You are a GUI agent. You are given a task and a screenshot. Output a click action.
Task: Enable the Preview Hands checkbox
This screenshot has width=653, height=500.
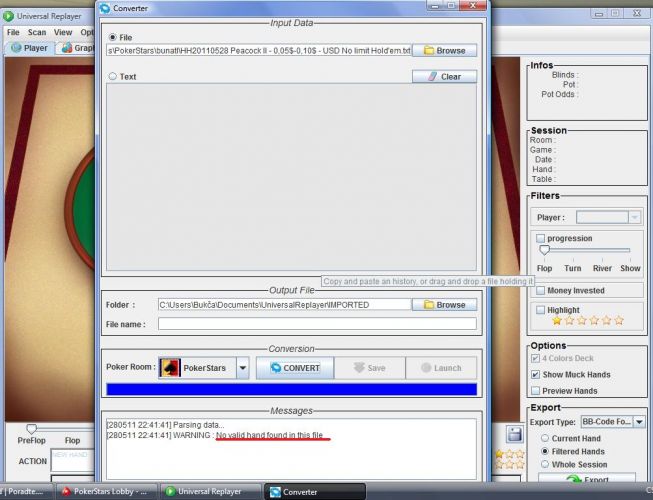pyautogui.click(x=535, y=391)
